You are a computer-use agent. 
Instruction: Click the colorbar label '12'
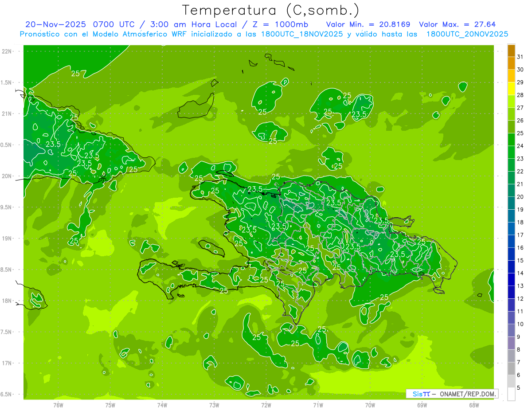(520, 298)
